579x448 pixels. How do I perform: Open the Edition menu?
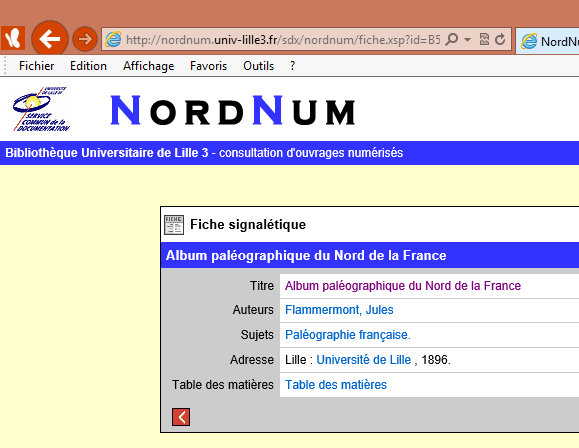tap(88, 66)
